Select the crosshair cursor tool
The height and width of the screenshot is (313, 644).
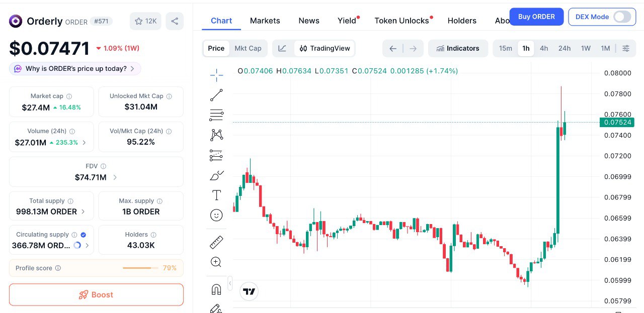point(216,75)
